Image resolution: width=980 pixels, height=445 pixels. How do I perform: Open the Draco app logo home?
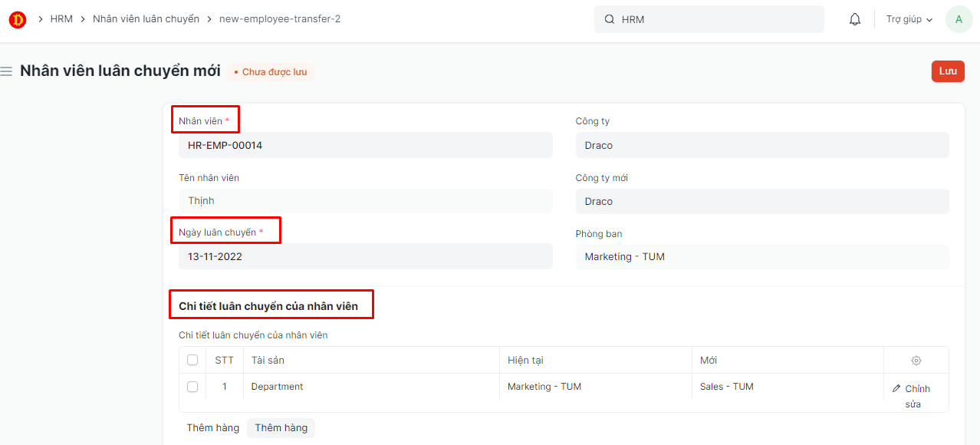[18, 19]
